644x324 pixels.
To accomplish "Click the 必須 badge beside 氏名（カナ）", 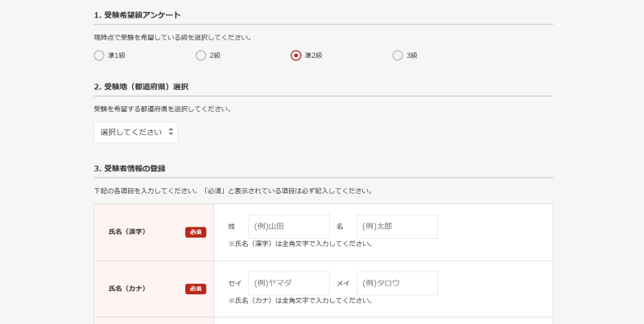I will pos(196,289).
